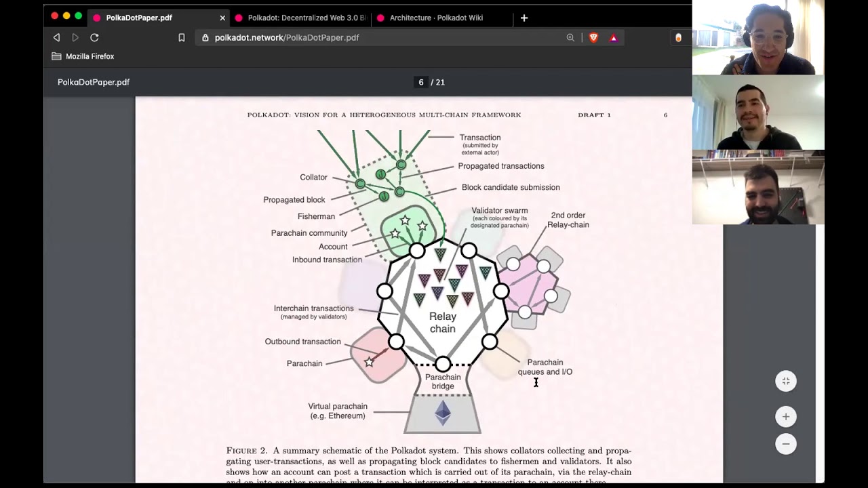Click the Ethereum logo in the diagram

(x=443, y=413)
